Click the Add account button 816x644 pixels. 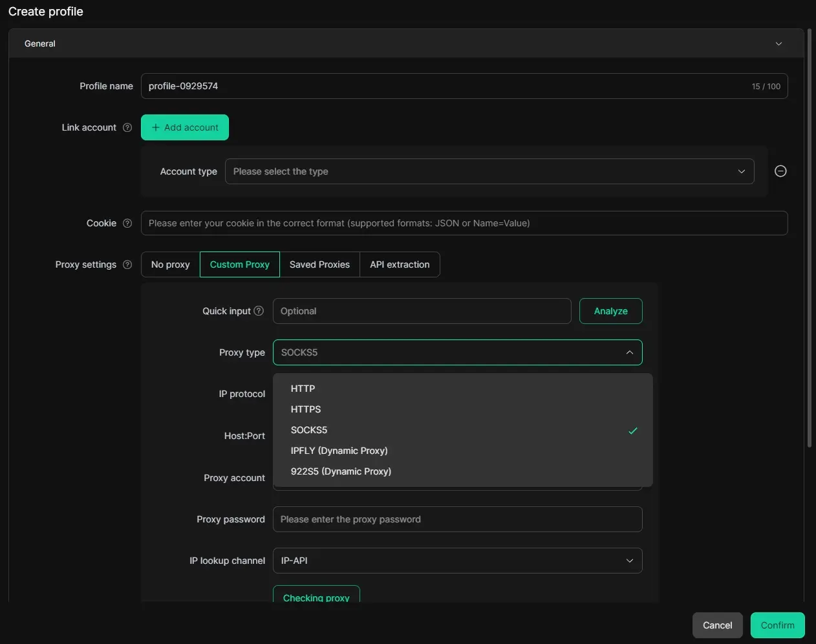(185, 127)
